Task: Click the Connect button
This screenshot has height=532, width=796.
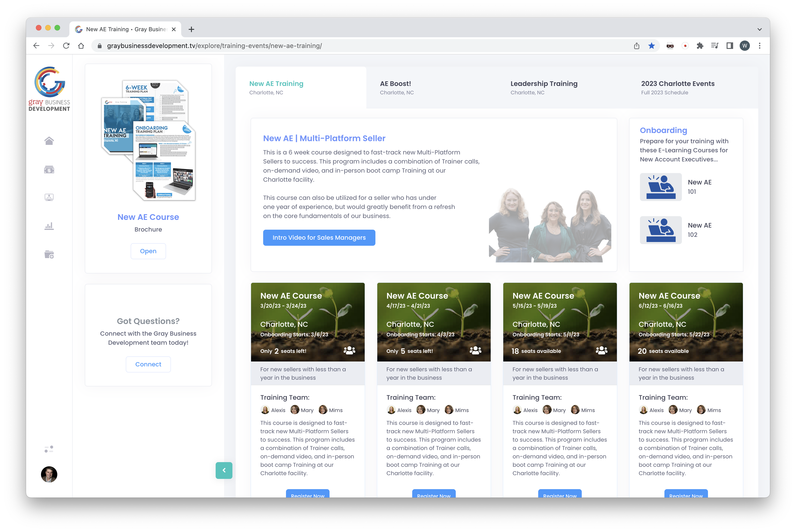Action: (x=148, y=364)
